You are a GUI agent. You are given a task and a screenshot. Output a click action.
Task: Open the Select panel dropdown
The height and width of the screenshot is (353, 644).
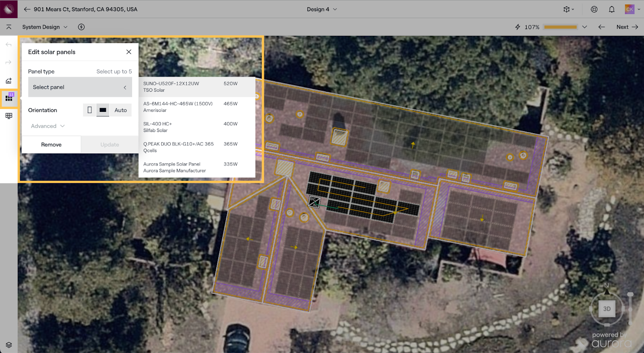(x=80, y=87)
